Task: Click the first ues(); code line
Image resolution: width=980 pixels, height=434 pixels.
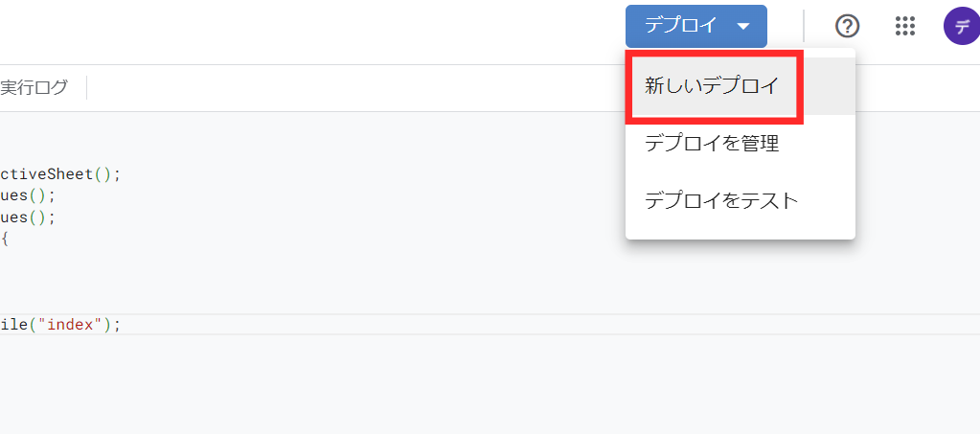Action: tap(28, 195)
